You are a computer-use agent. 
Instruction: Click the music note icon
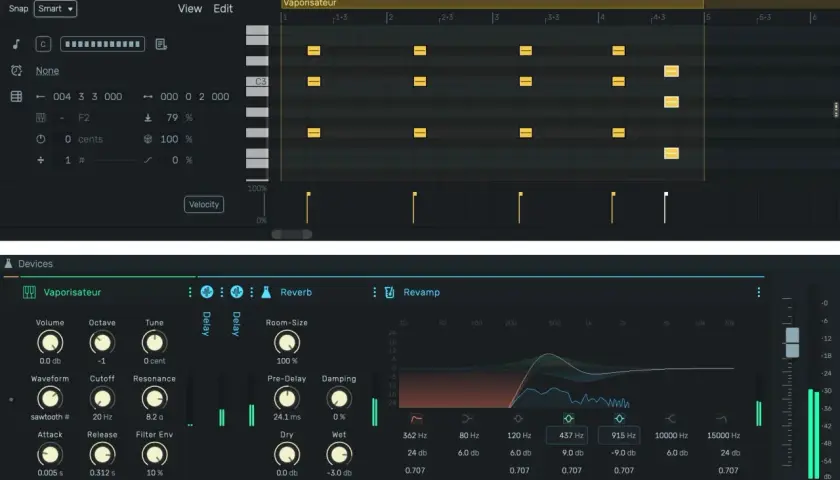pyautogui.click(x=16, y=44)
